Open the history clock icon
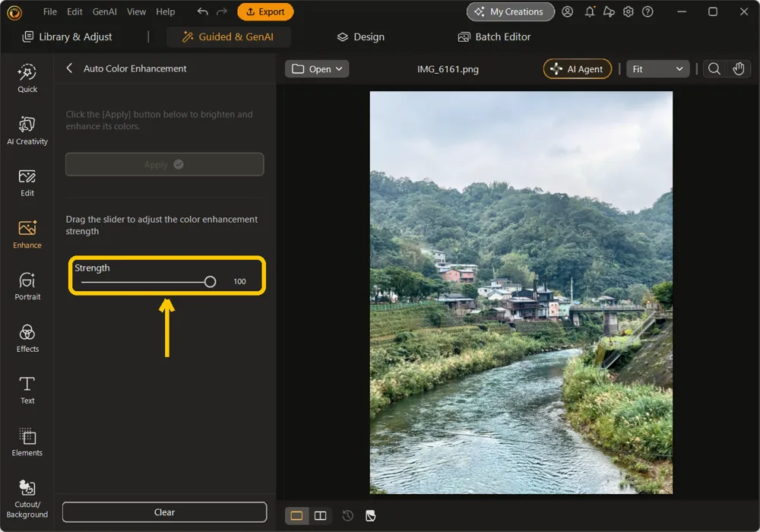 (x=347, y=515)
